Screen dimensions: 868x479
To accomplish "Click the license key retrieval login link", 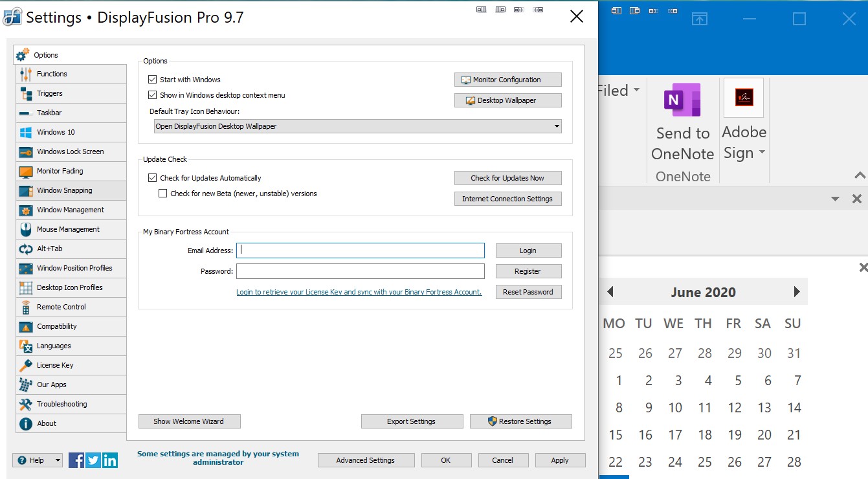I will [x=359, y=292].
